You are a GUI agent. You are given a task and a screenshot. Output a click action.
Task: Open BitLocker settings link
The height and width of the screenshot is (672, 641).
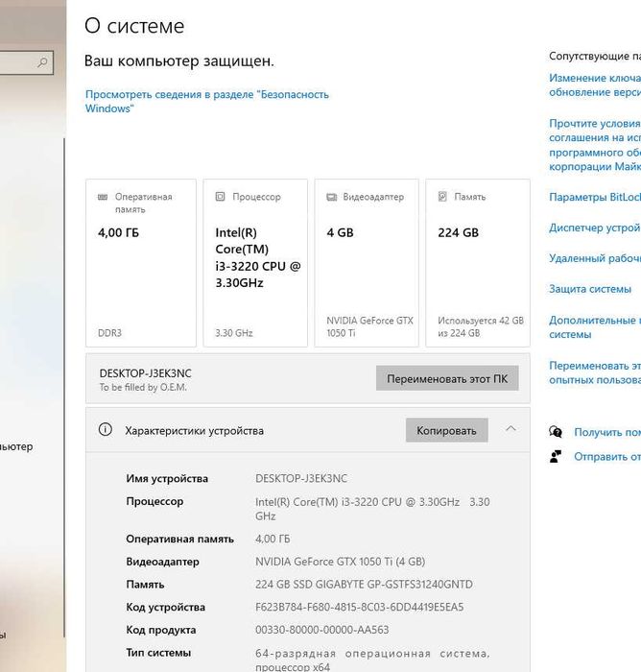[595, 197]
